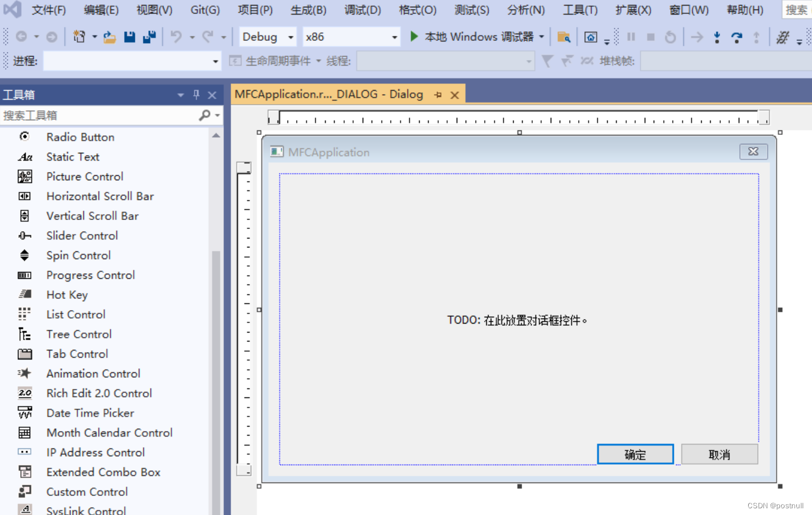This screenshot has height=515, width=812.
Task: Close the MFCApplication Dialog tab
Action: [455, 95]
